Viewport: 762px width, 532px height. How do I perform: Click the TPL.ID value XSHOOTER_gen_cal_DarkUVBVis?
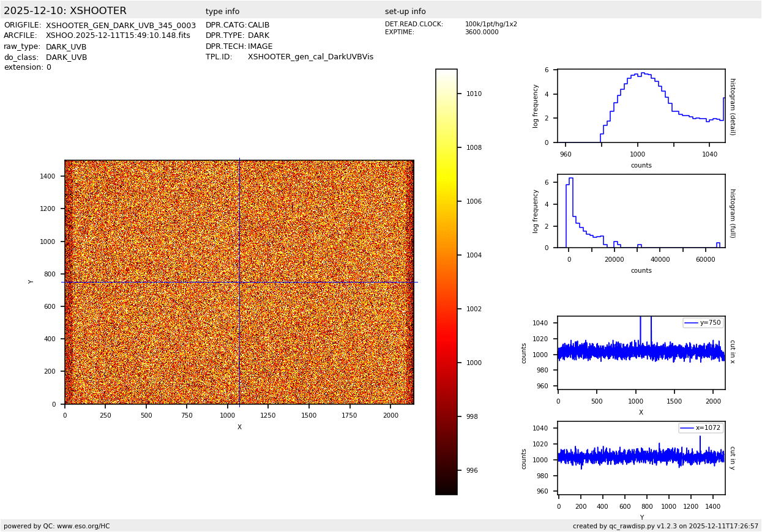tap(310, 57)
